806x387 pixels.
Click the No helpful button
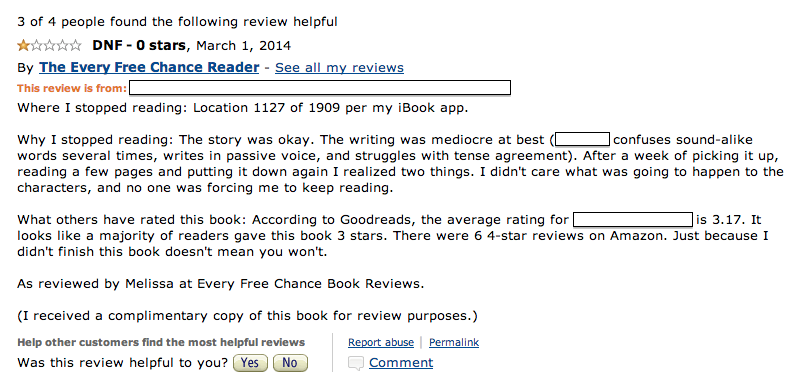point(290,363)
